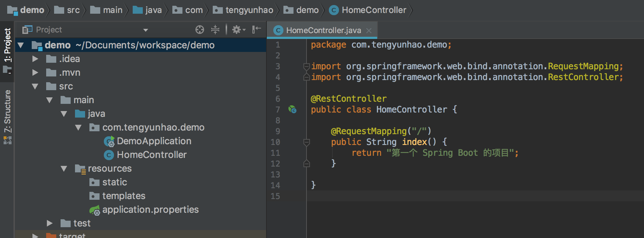Viewport: 644px width, 238px height.
Task: Expand the .idea folder
Action: (35, 59)
